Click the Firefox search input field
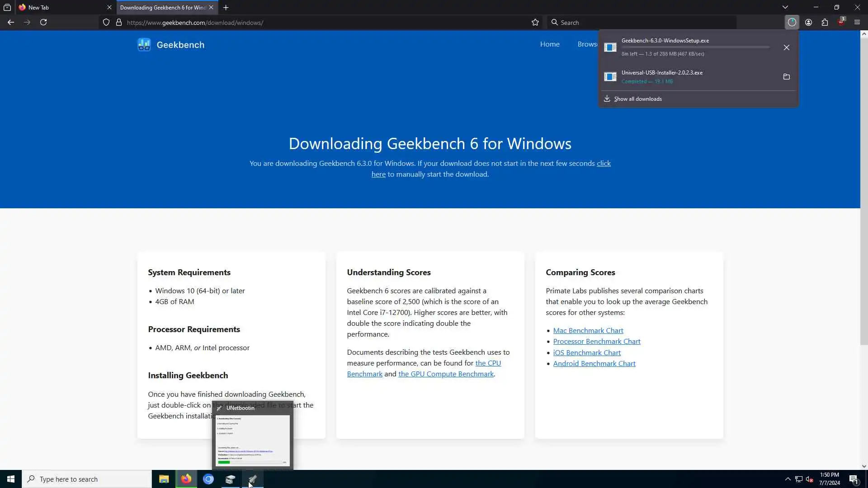Image resolution: width=868 pixels, height=488 pixels. coord(642,22)
